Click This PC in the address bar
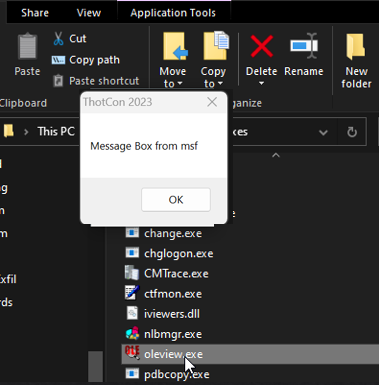 56,132
